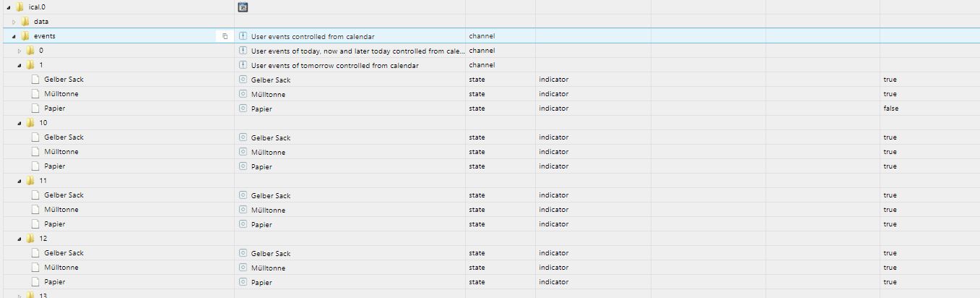
Task: Collapse folder 11 with its arrow
Action: (x=19, y=181)
